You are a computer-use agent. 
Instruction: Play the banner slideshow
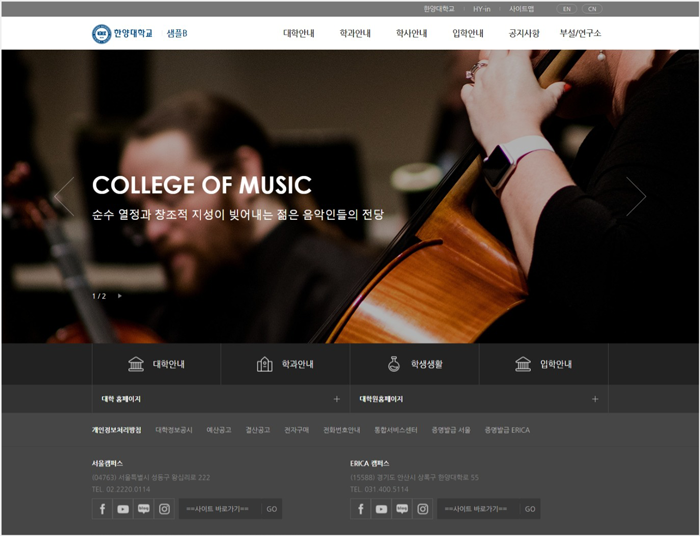tap(120, 296)
